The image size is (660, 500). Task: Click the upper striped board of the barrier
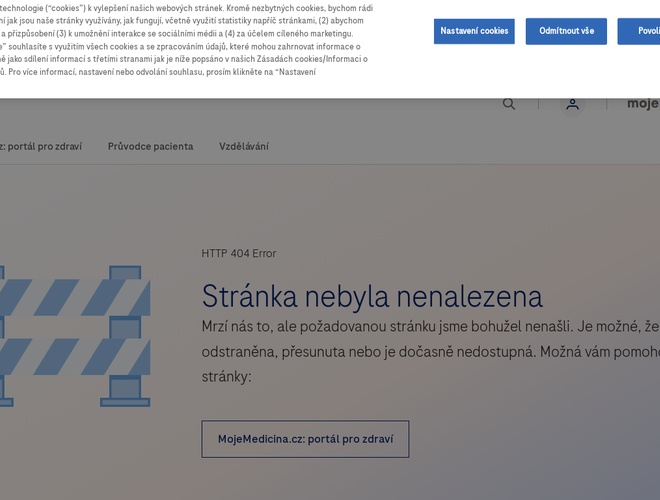(75, 298)
